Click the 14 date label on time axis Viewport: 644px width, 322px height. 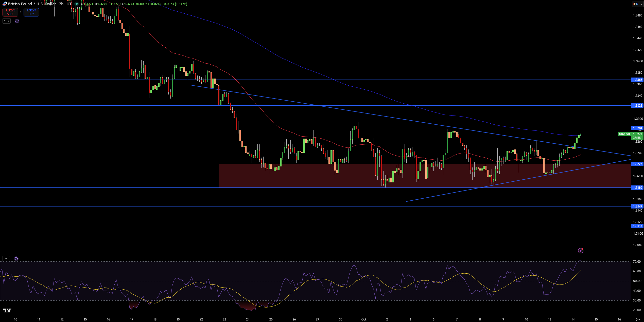tap(573, 319)
